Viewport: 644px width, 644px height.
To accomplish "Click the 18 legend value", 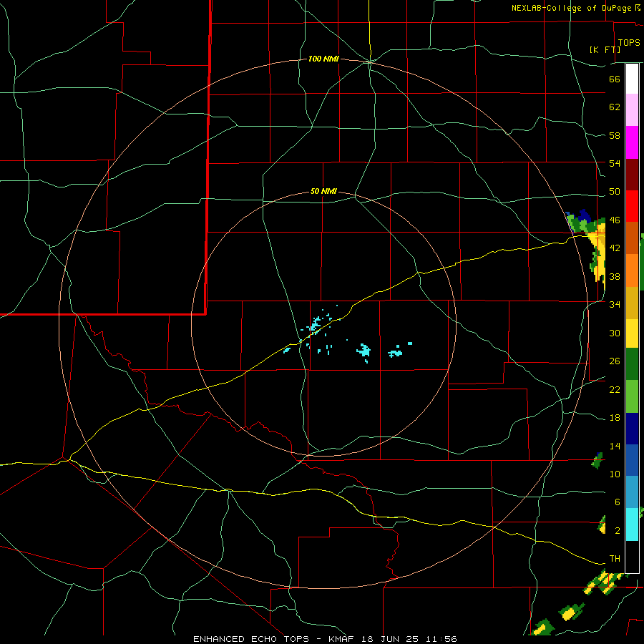I will click(615, 418).
